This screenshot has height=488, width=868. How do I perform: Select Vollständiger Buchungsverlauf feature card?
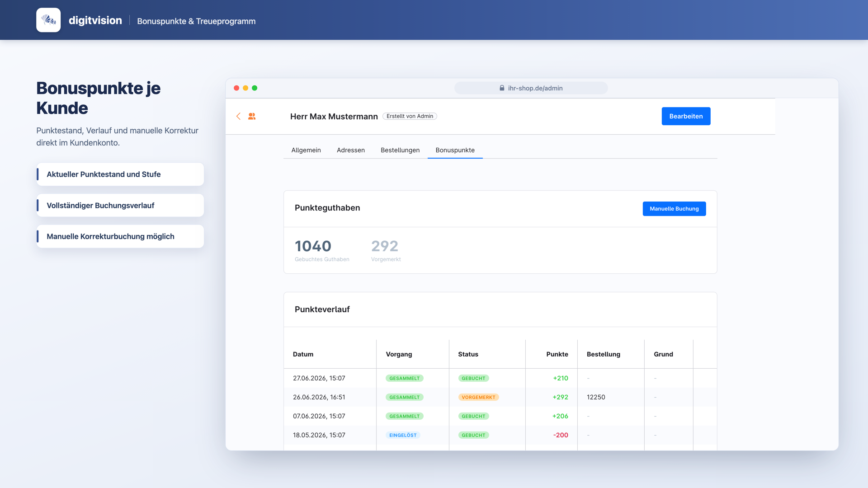(x=120, y=206)
